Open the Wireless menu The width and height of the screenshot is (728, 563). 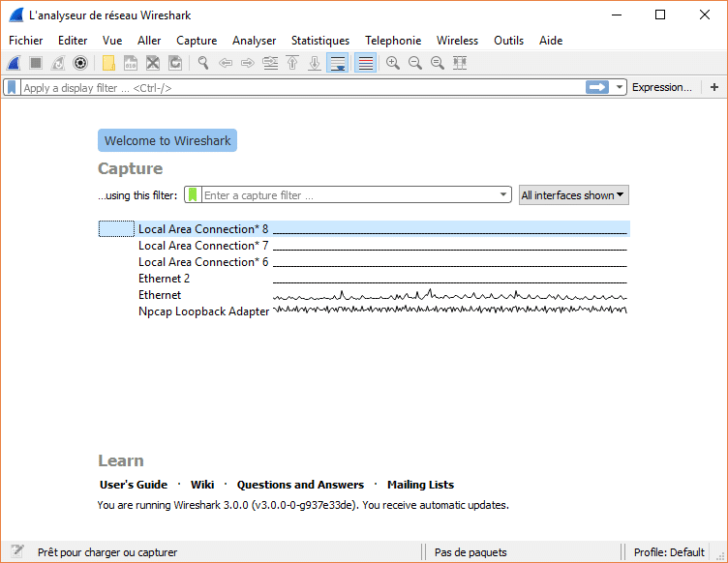(x=457, y=41)
